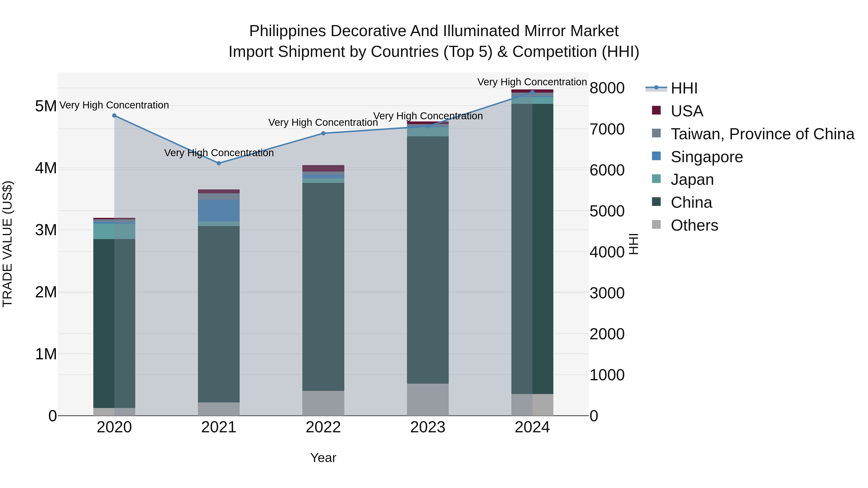Screen dimensions: 868x488
Task: Click the 3M left axis tick label
Action: (46, 230)
